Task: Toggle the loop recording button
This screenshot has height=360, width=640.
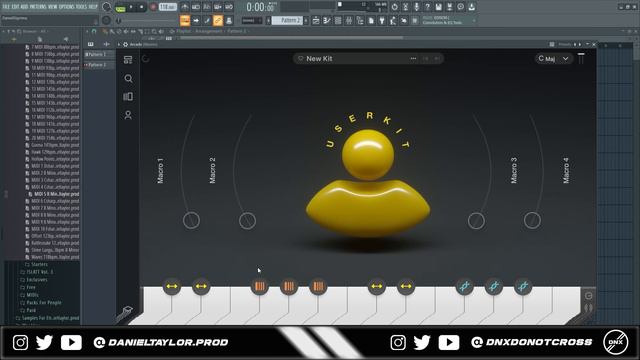Action: (x=229, y=7)
